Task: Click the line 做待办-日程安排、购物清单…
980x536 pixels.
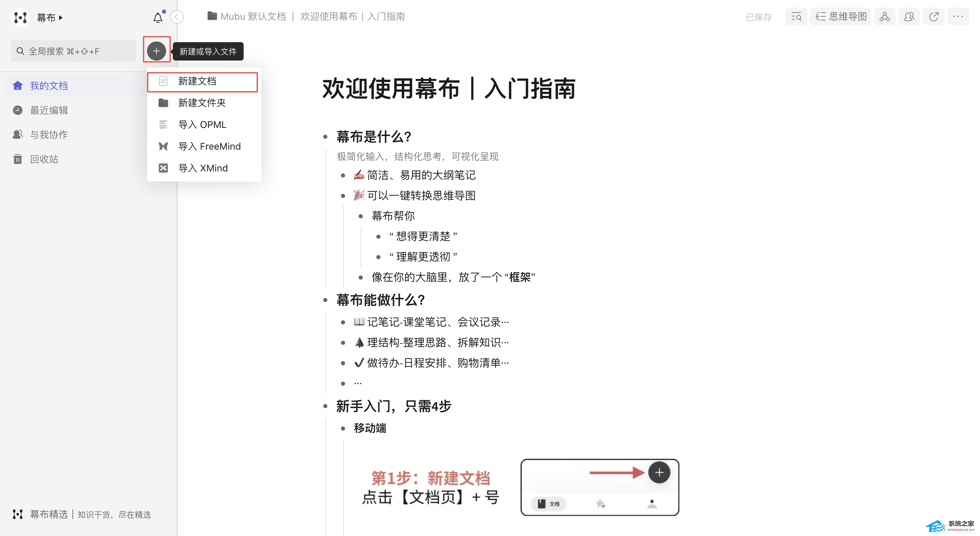Action: point(431,363)
